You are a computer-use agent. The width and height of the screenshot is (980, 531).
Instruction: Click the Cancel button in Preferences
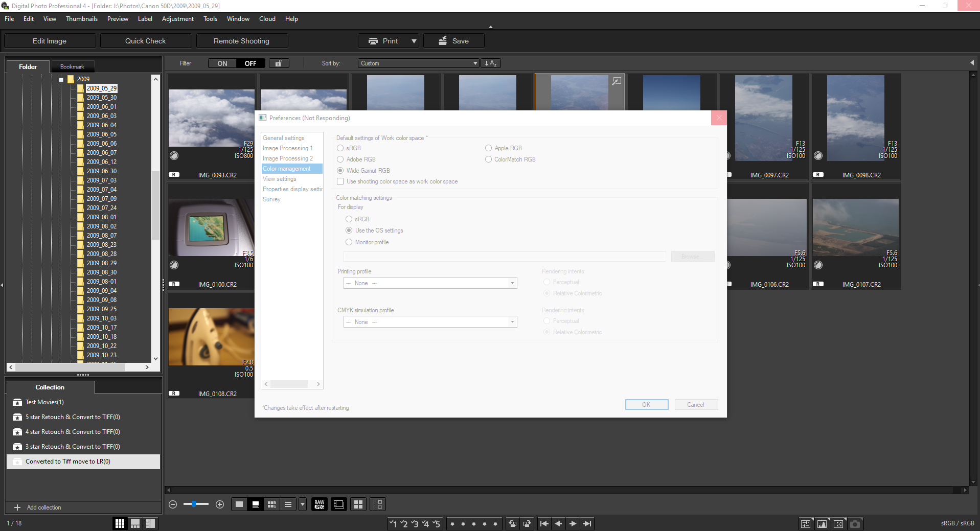(x=696, y=405)
